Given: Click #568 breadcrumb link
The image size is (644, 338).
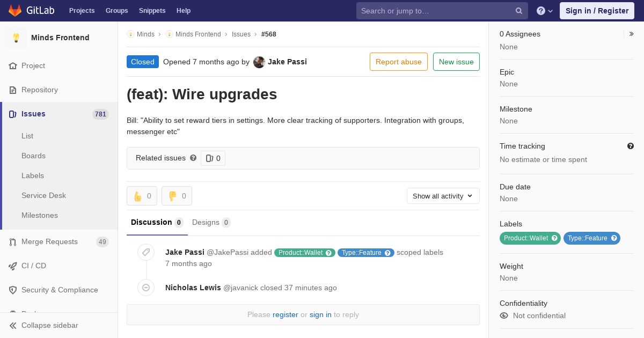Looking at the screenshot, I should 269,34.
